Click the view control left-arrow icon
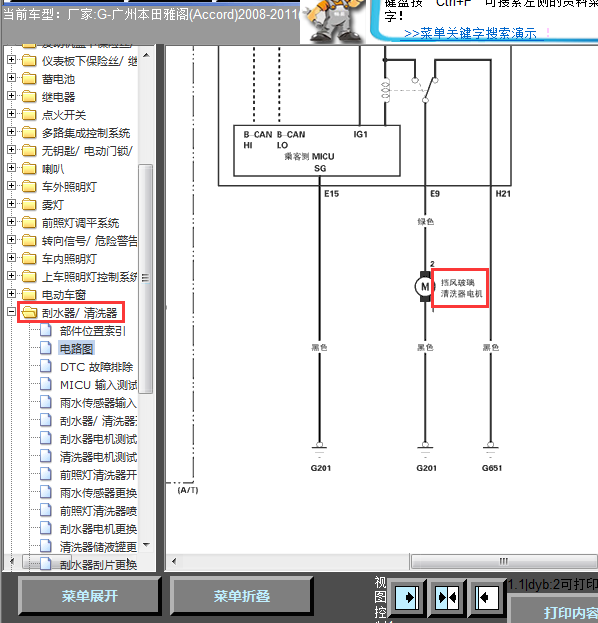The image size is (598, 623). pyautogui.click(x=485, y=597)
